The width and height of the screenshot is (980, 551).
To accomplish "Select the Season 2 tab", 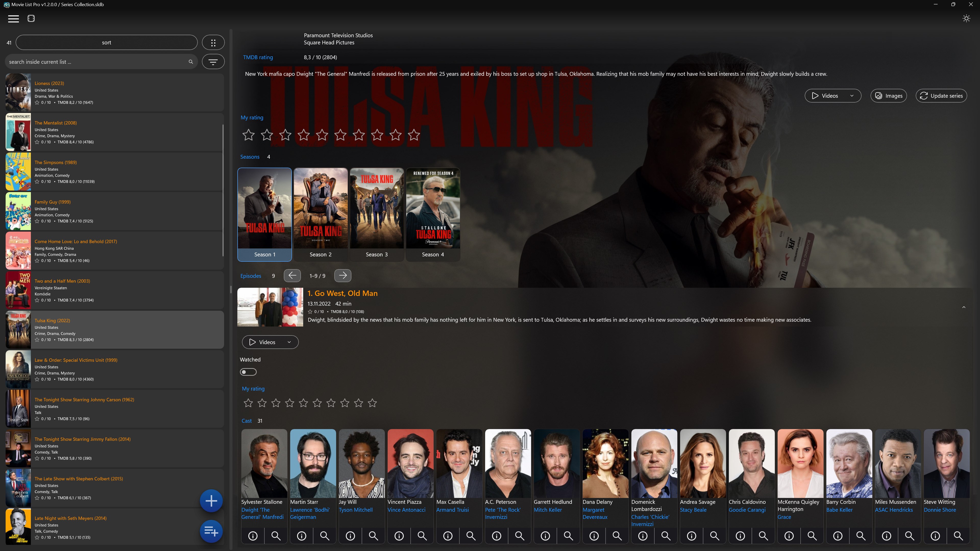I will [321, 215].
